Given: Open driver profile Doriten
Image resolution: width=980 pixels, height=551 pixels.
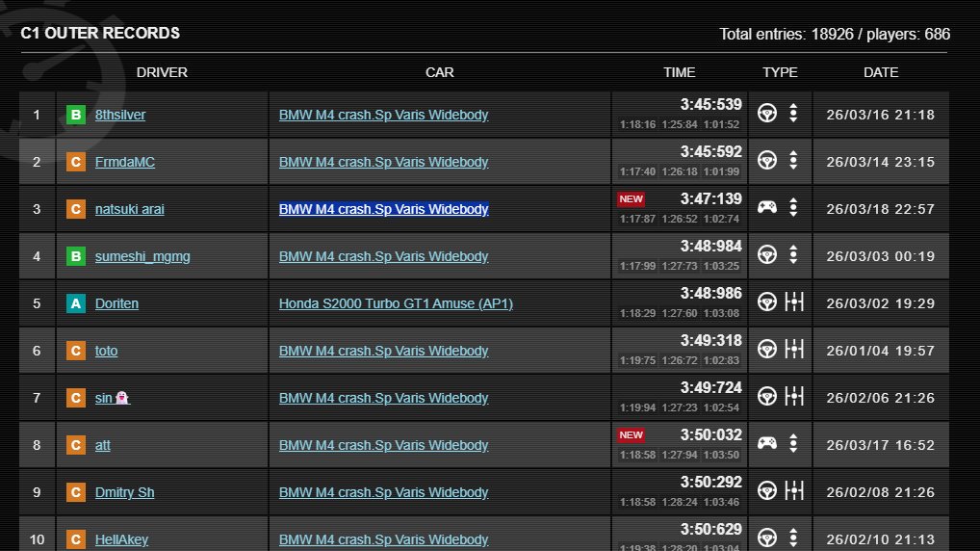Looking at the screenshot, I should click(116, 303).
